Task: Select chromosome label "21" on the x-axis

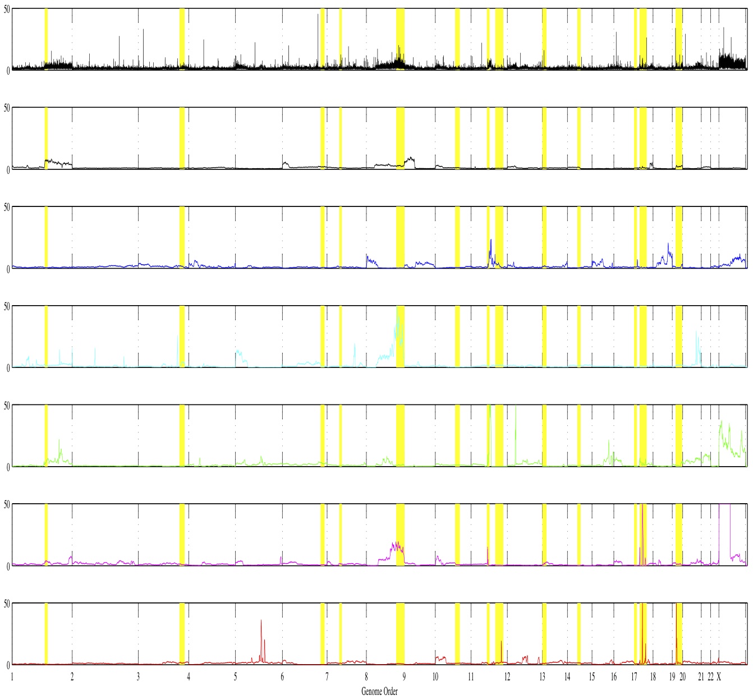Action: [701, 676]
